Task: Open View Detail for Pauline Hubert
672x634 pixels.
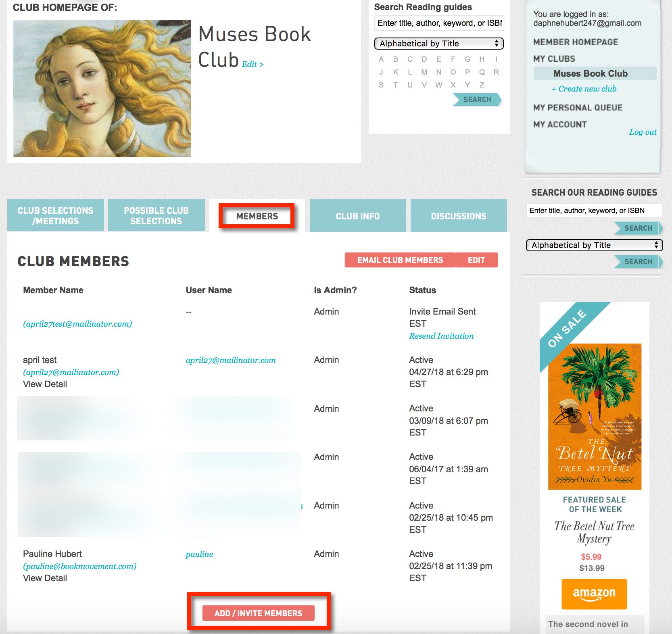Action: [45, 578]
